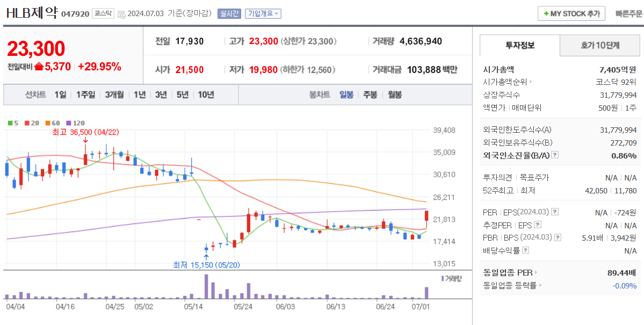Click the 시가 value 21,500

[190, 69]
